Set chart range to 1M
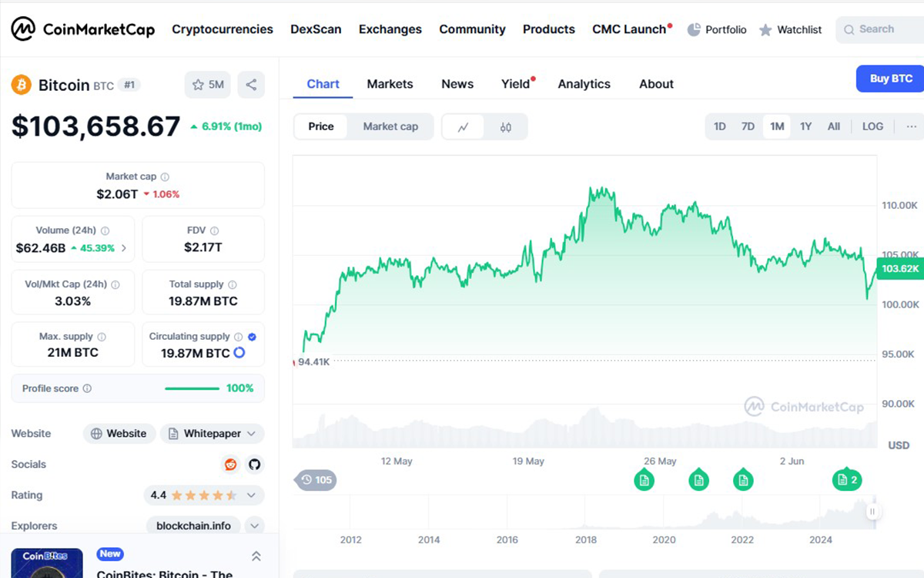The image size is (924, 578). (x=777, y=126)
